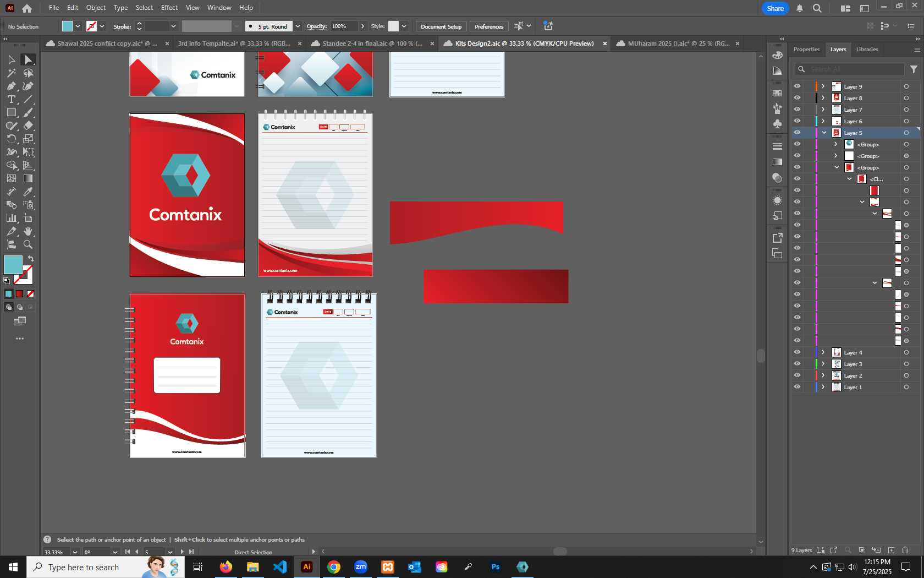The height and width of the screenshot is (578, 924).
Task: Open Photoshop from the taskbar
Action: [x=496, y=567]
